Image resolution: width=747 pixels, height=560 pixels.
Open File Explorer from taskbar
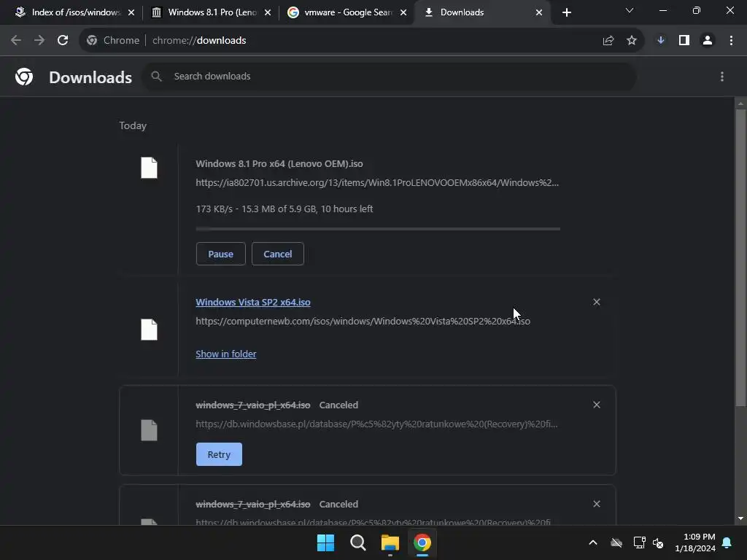[390, 542]
